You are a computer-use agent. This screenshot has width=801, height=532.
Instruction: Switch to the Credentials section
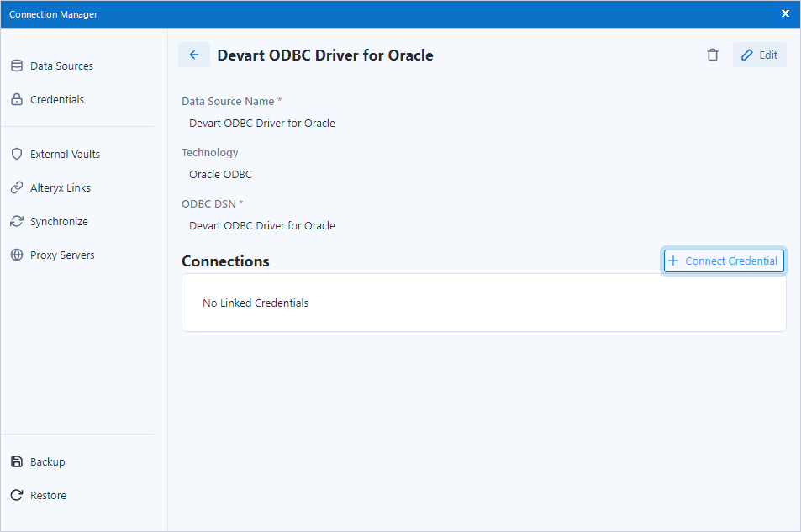pos(56,99)
